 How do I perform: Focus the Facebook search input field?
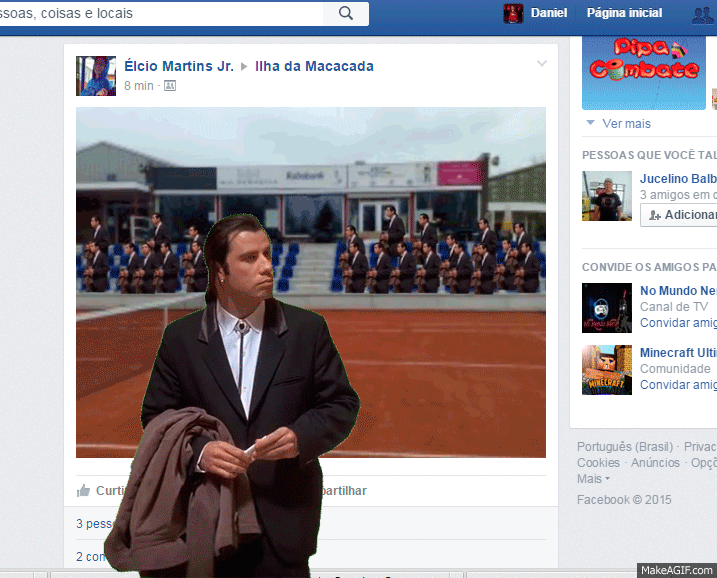coord(161,13)
